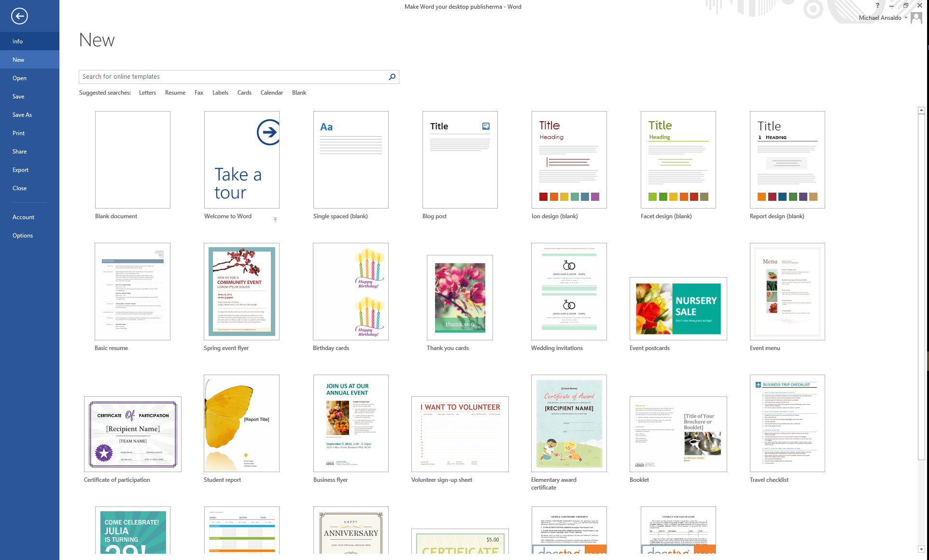Click the settings Options icon in sidebar
Image resolution: width=929 pixels, height=560 pixels.
pos(23,236)
